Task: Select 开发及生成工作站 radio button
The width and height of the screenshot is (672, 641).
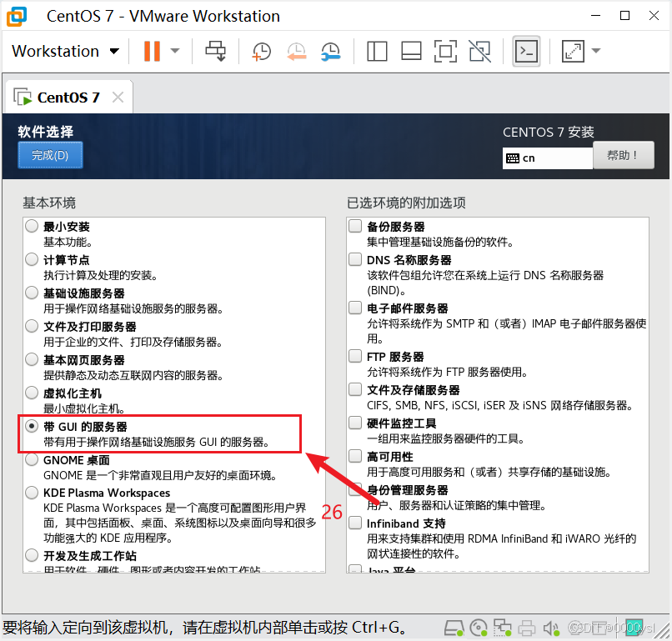Action: [x=32, y=555]
